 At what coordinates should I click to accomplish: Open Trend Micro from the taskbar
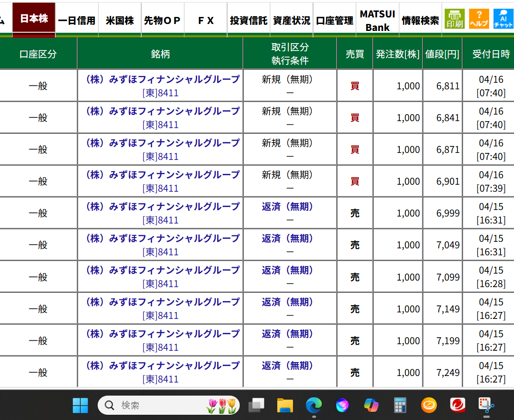pos(457,405)
